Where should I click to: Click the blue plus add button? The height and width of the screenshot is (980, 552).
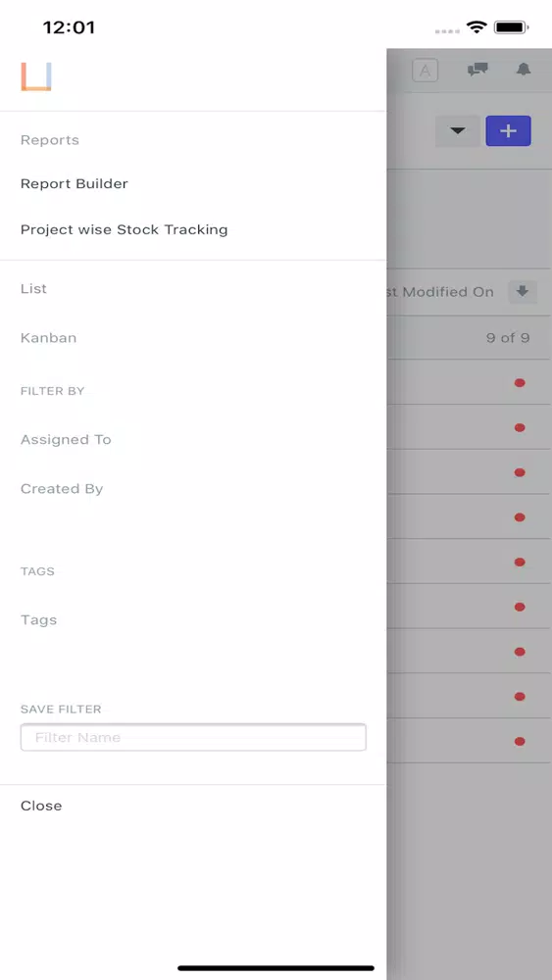[508, 130]
